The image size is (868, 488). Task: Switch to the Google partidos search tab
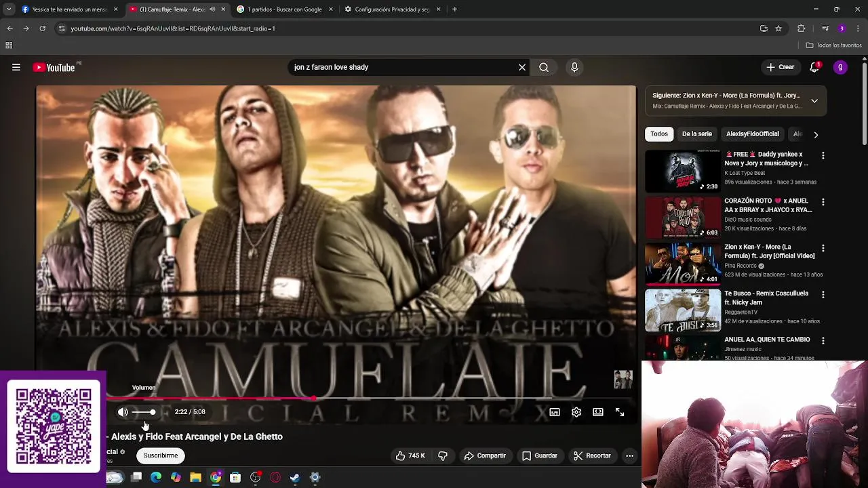pos(283,9)
